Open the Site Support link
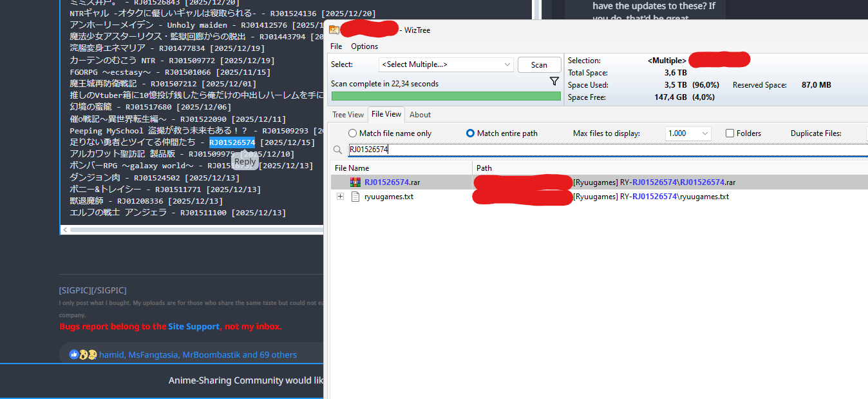Image resolution: width=868 pixels, height=399 pixels. point(194,327)
